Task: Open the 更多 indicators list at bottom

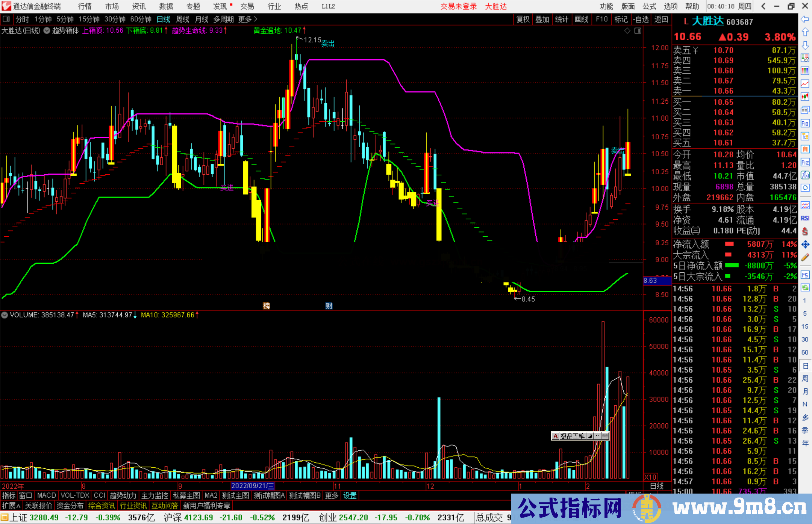Action: tap(332, 495)
